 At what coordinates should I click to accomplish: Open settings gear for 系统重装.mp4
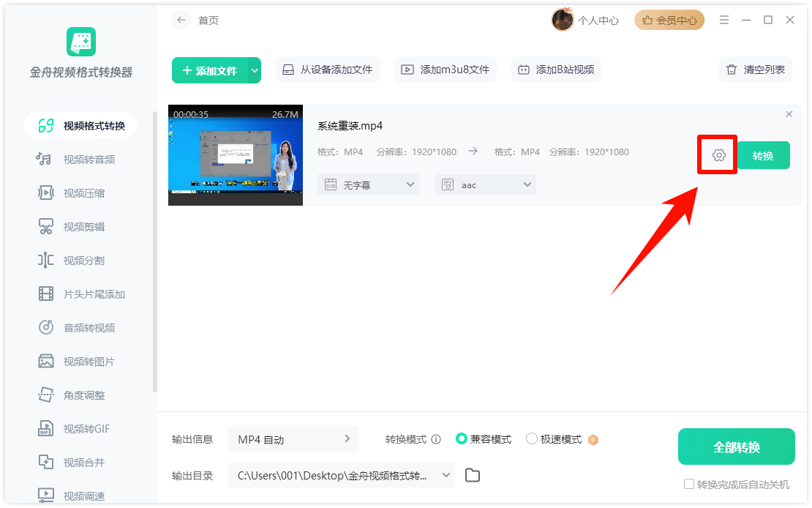coord(717,155)
